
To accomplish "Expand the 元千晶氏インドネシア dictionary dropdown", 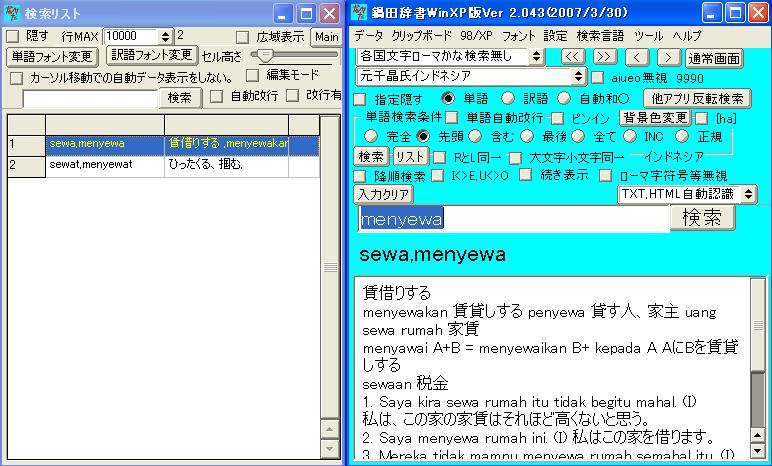I will click(579, 77).
